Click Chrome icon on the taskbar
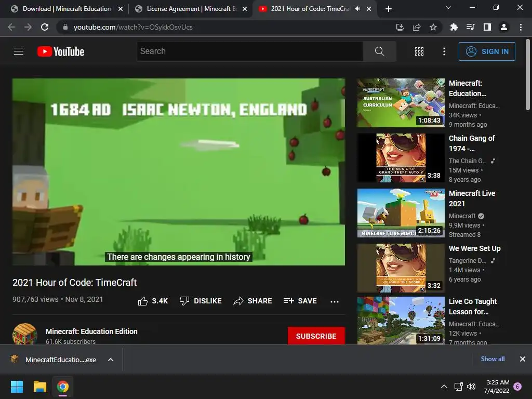 63,387
